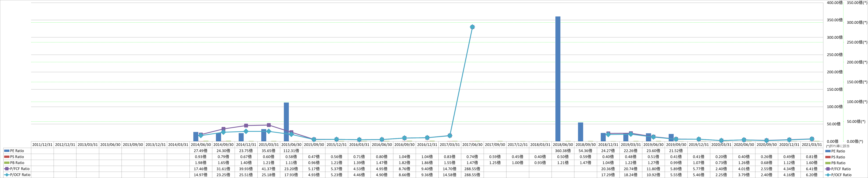The height and width of the screenshot is (178, 868).
Task: Click the '6.20倍' P/OCF Ratio cell
Action: pyautogui.click(x=812, y=175)
